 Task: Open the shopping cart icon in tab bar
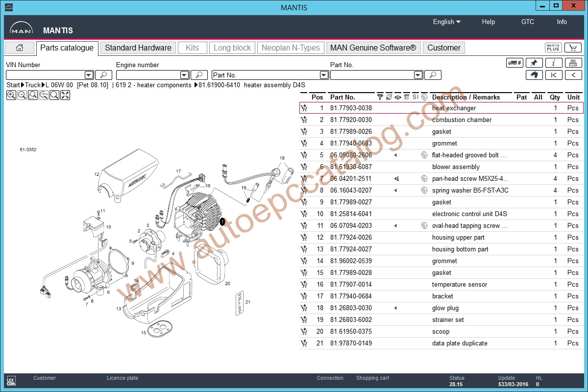tap(573, 48)
